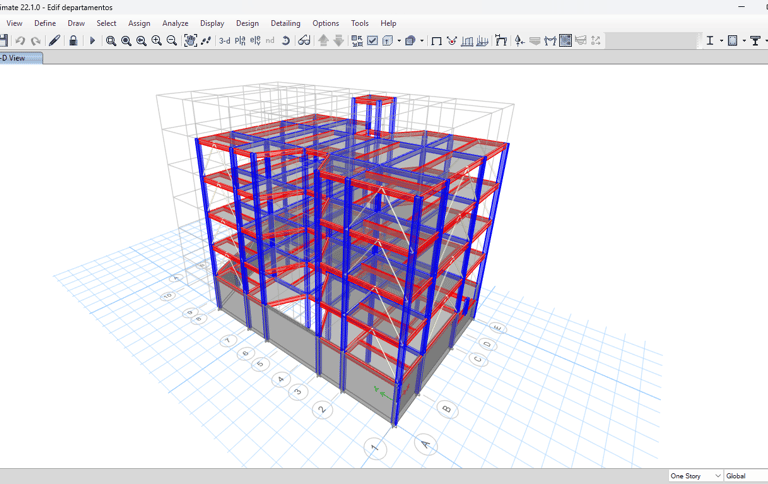Restore Previous Zoom icon
This screenshot has height=484, width=768.
tap(142, 41)
